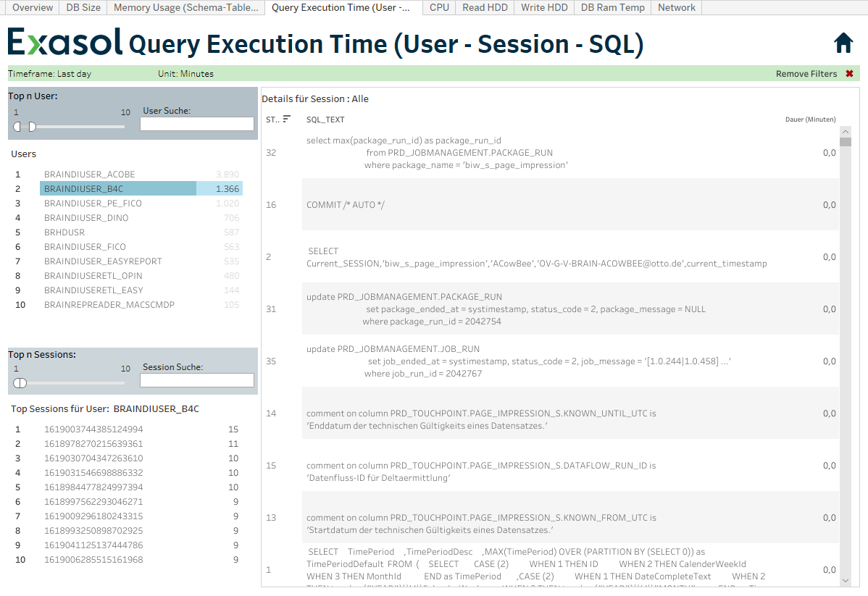The image size is (868, 596).
Task: Choose user BRAINDIUSERETL_OPIN
Action: 93,276
